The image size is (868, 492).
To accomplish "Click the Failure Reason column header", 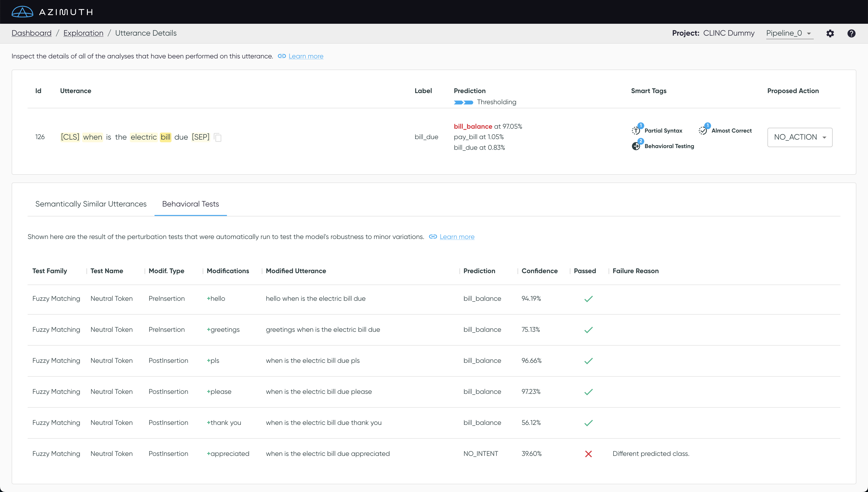I will pos(635,271).
